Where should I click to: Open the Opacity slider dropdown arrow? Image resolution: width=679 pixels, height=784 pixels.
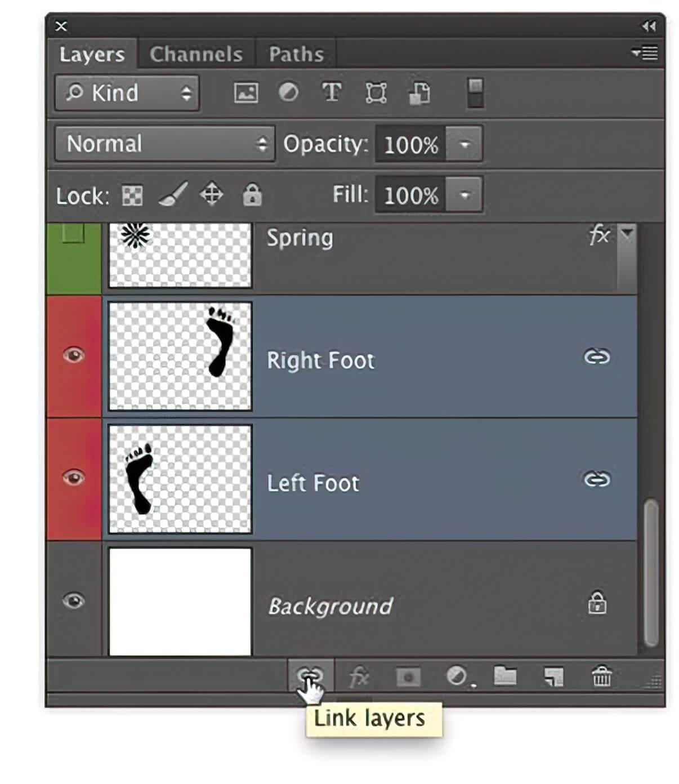tap(464, 145)
